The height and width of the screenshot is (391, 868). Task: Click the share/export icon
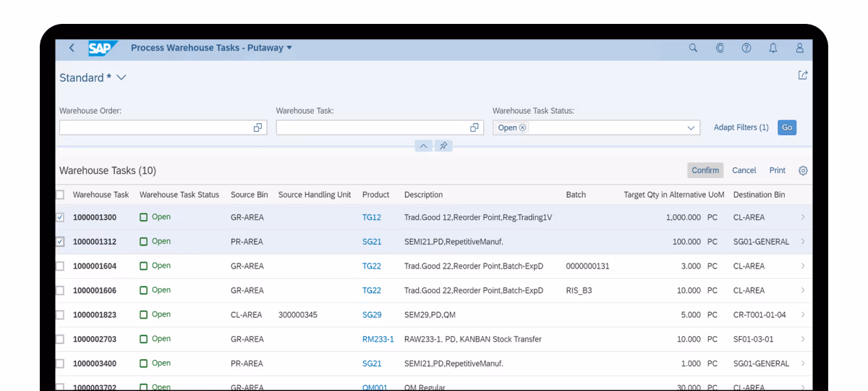point(803,75)
